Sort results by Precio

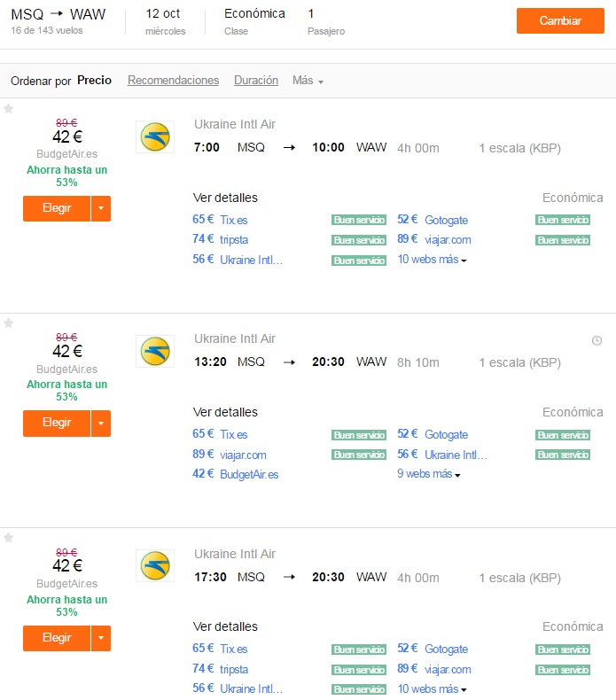coord(94,81)
